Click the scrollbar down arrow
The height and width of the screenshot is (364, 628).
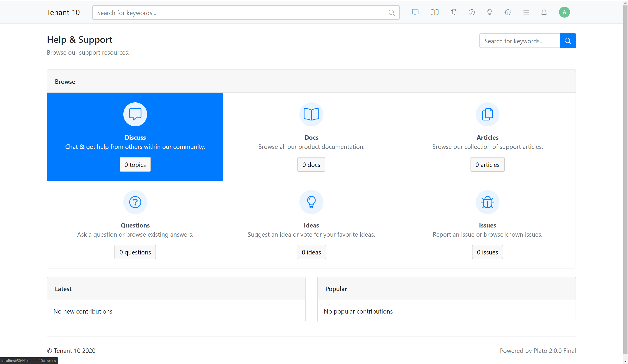(625, 362)
